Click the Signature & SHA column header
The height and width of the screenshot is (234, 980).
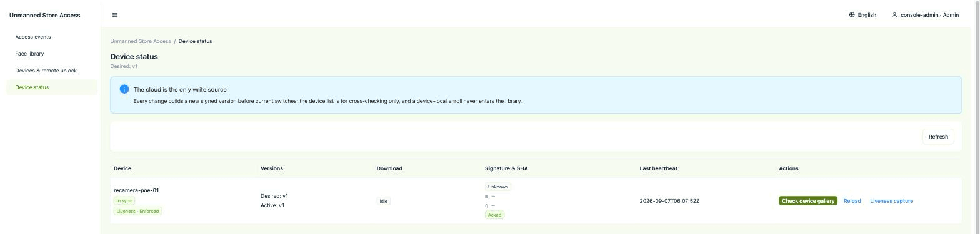click(x=506, y=168)
